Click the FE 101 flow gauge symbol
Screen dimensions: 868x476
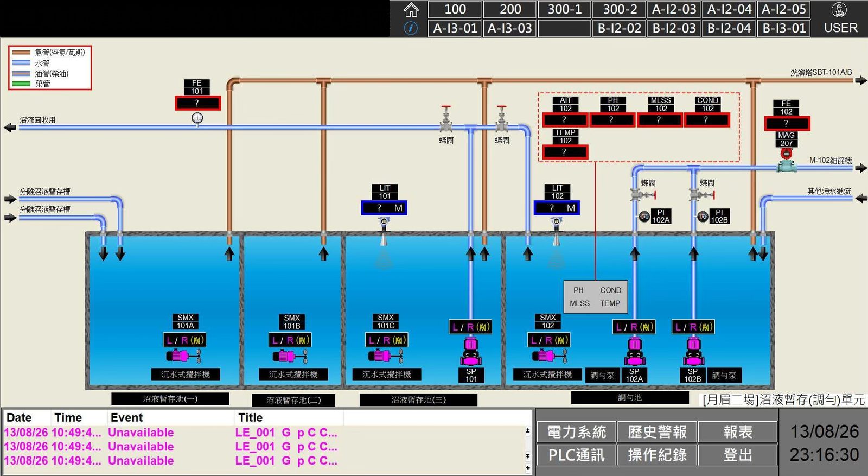click(197, 118)
